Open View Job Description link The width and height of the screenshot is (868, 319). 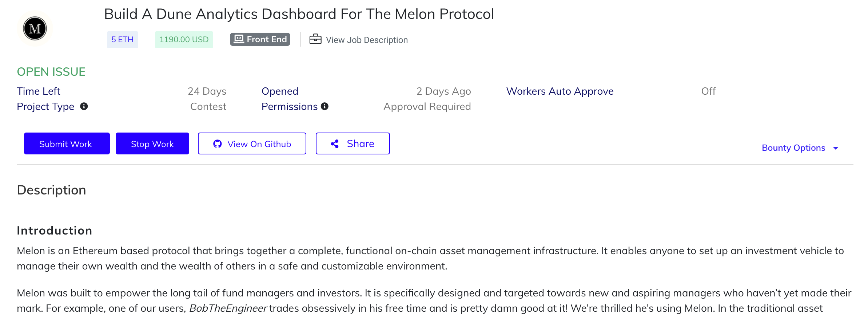click(366, 40)
